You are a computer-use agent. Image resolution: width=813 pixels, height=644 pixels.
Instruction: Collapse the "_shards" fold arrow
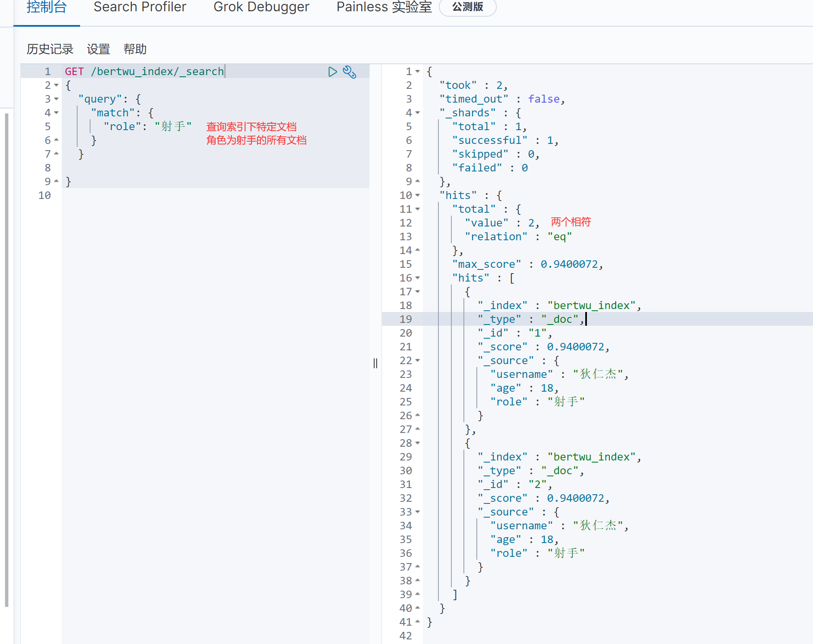pyautogui.click(x=418, y=113)
